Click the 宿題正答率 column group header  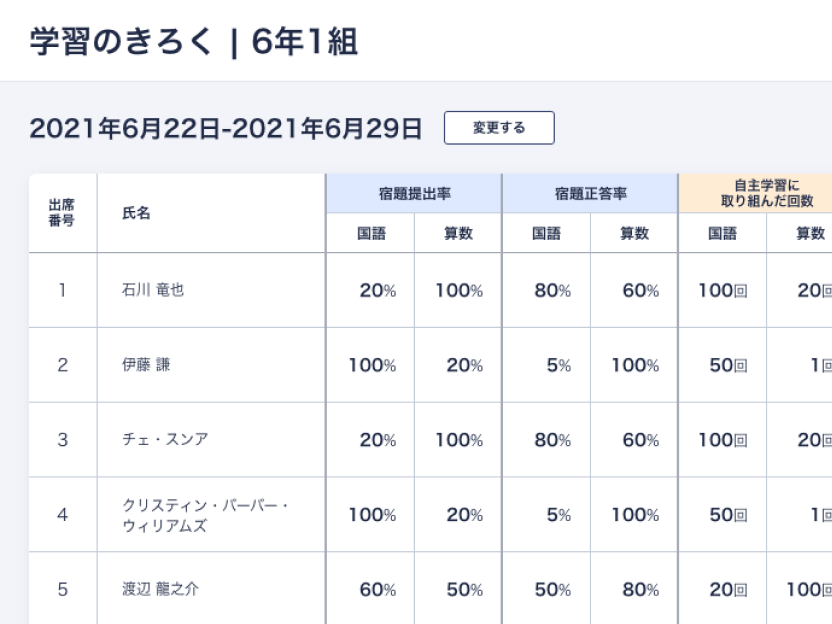click(x=590, y=194)
